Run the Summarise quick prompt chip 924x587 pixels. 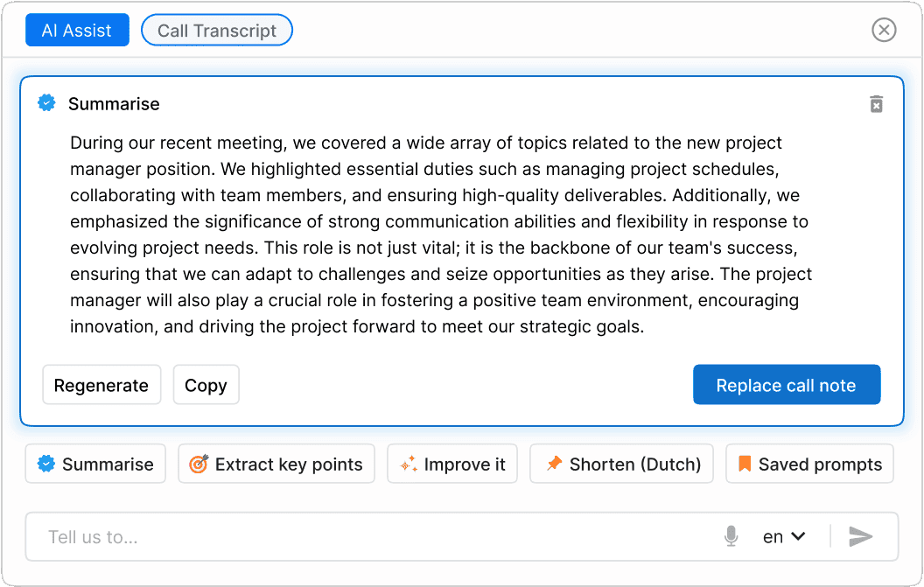pos(95,465)
